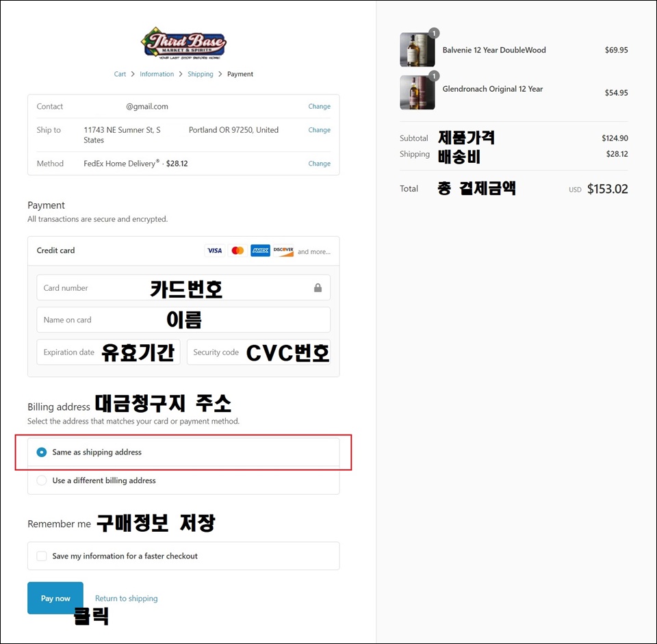This screenshot has height=644, width=657.
Task: Focus the Security code field
Action: (259, 352)
